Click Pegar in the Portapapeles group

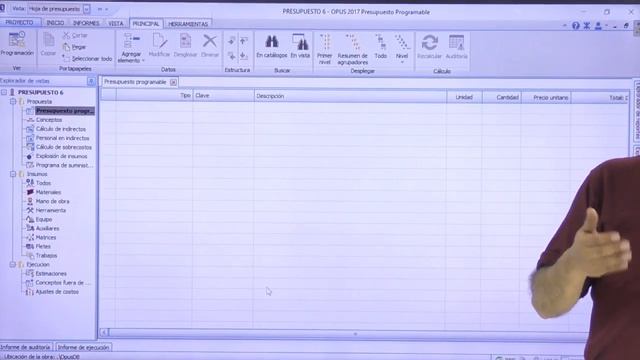(74, 47)
